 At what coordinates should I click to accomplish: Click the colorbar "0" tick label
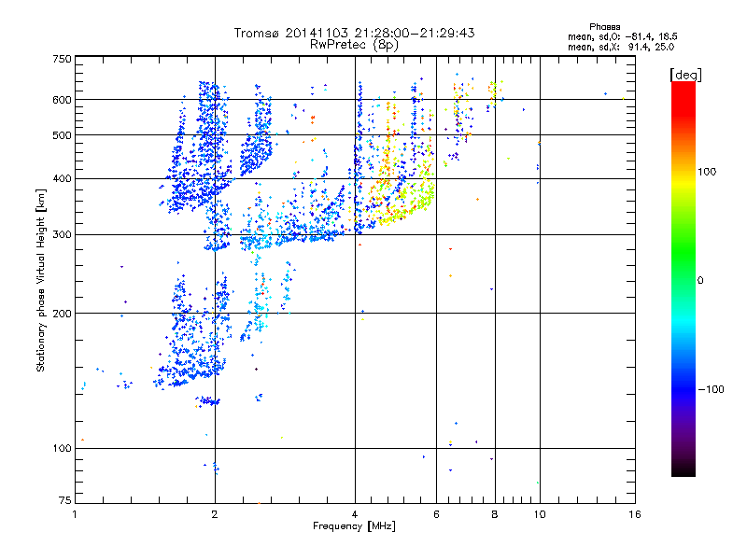point(700,281)
